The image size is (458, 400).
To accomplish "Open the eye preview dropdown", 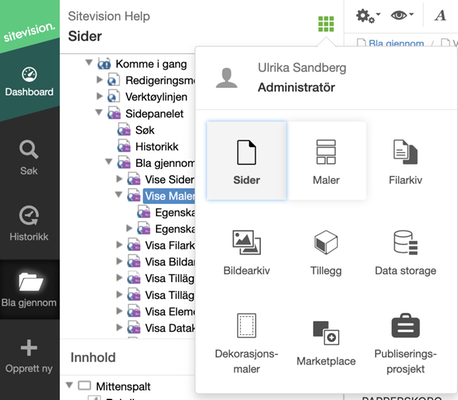I will pyautogui.click(x=402, y=15).
